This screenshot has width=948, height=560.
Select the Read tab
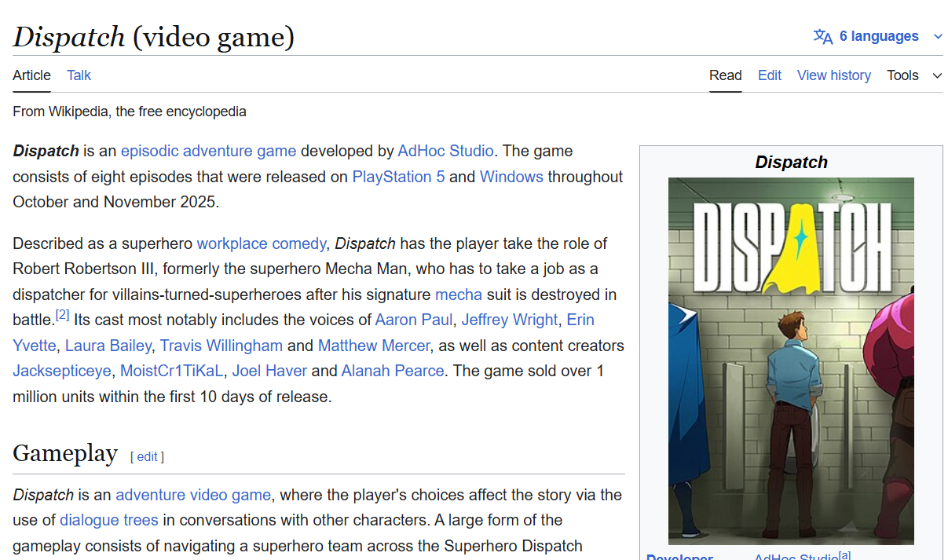725,75
